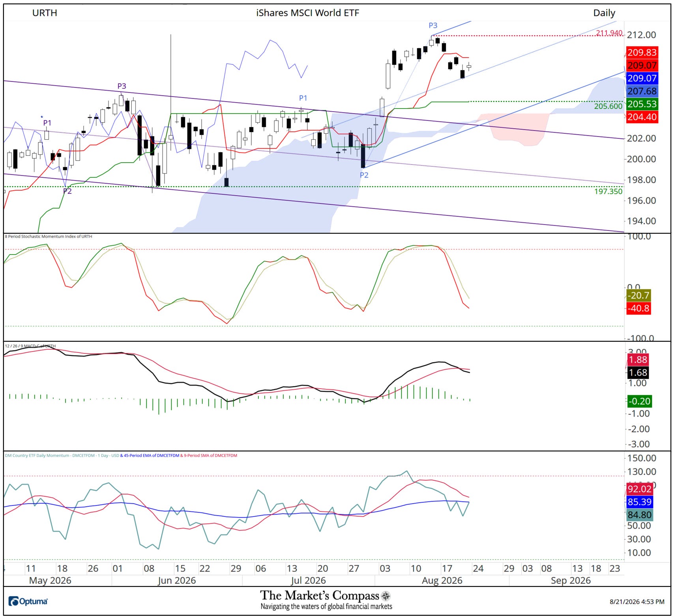
Task: Select the Jun 2026 month label
Action: pyautogui.click(x=176, y=580)
